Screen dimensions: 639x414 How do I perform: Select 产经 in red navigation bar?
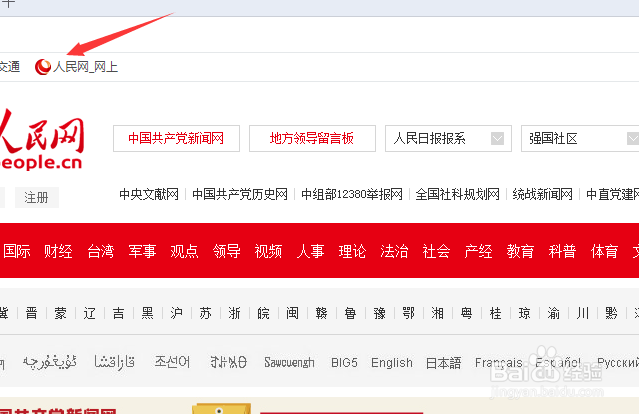coord(478,251)
